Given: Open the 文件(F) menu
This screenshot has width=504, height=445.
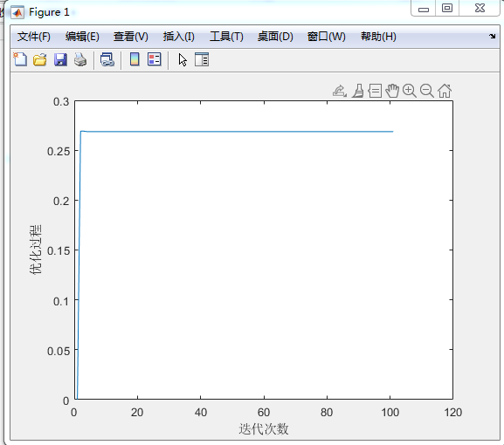Looking at the screenshot, I should [34, 37].
